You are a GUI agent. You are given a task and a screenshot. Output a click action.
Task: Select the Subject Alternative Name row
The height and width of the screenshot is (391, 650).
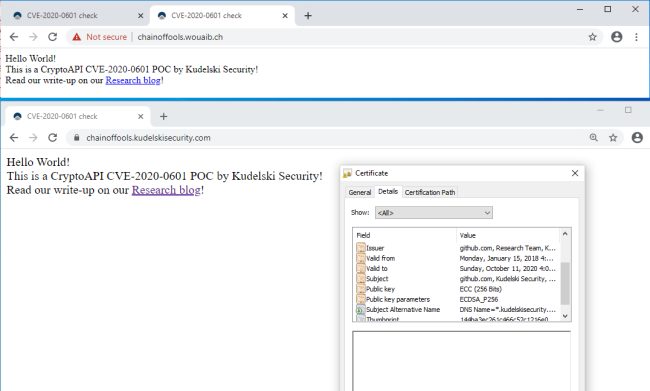pos(457,309)
